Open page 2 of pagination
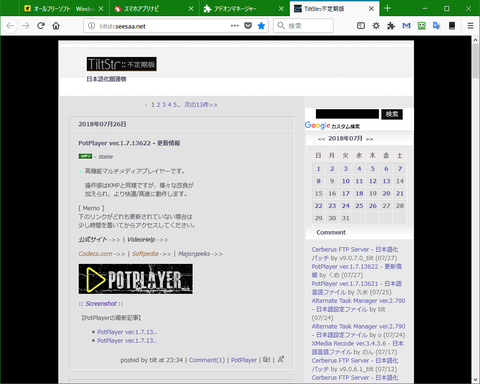Screen dimensions: 480x384 pyautogui.click(x=159, y=105)
